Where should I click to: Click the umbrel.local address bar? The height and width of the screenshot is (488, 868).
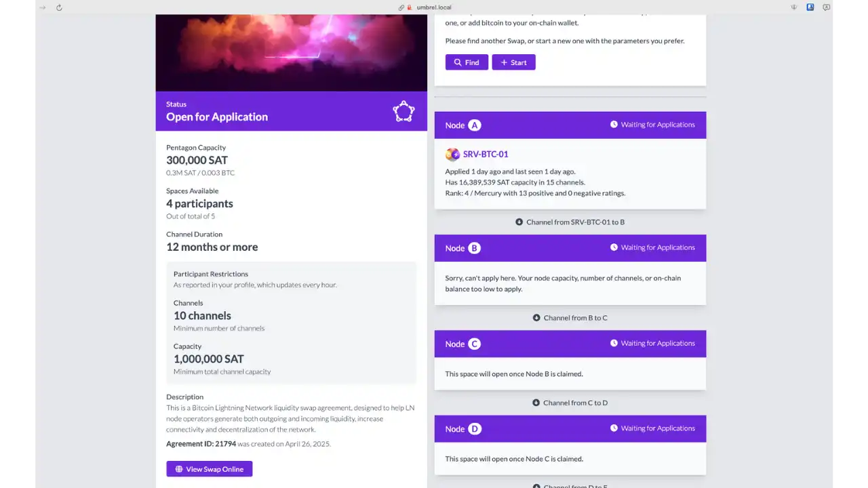(434, 7)
